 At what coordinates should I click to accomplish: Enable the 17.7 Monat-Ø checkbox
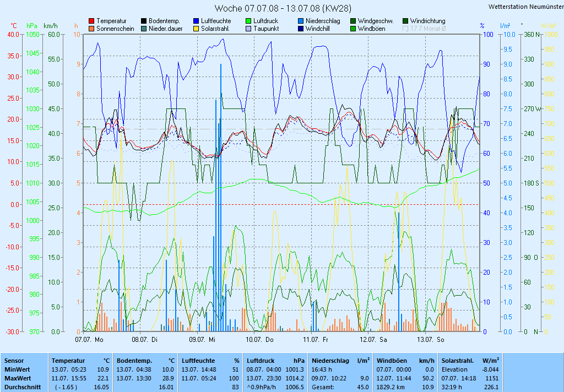click(x=405, y=29)
